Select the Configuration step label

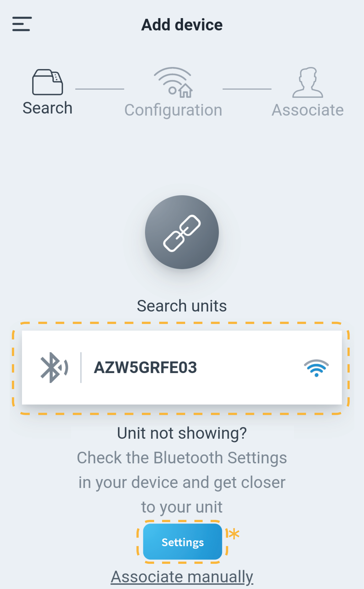173,110
